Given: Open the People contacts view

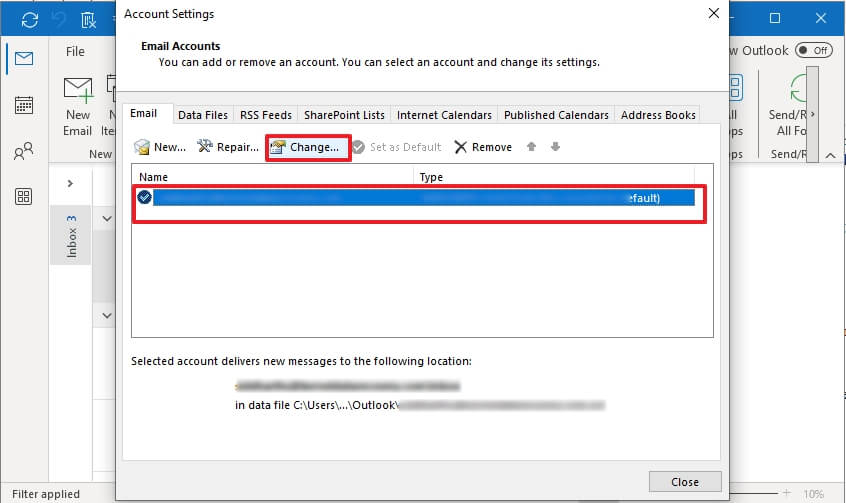Looking at the screenshot, I should pos(24,151).
